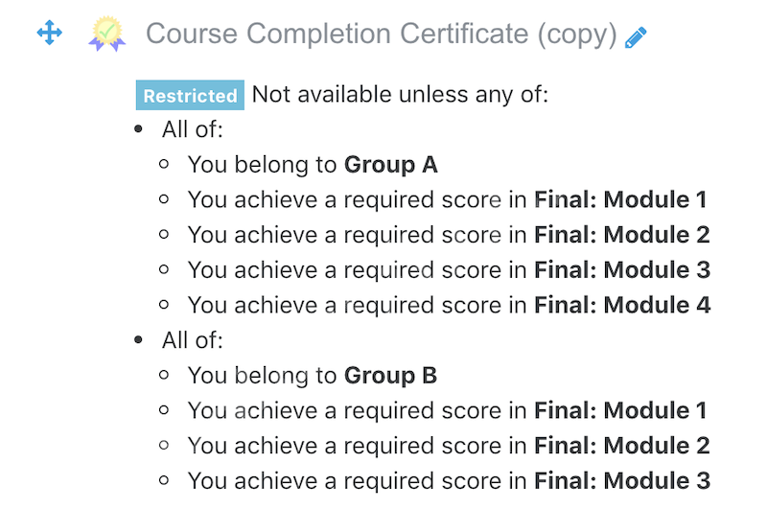This screenshot has width=767, height=532.
Task: Click the 'Not available unless any of' text
Action: point(400,94)
